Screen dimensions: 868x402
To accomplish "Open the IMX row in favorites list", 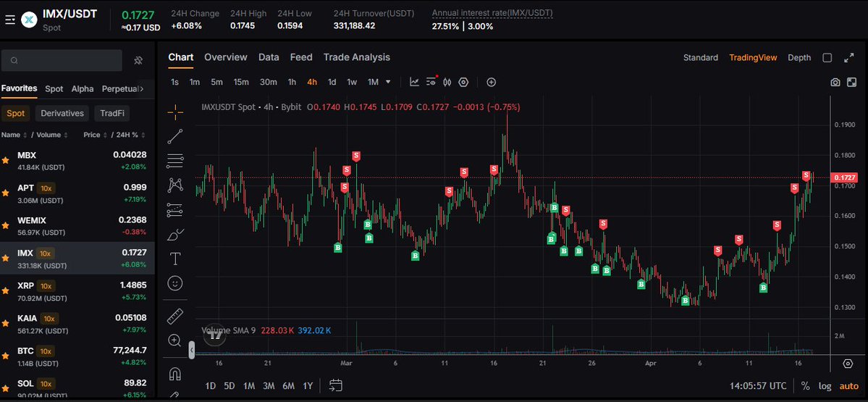I will (77, 259).
